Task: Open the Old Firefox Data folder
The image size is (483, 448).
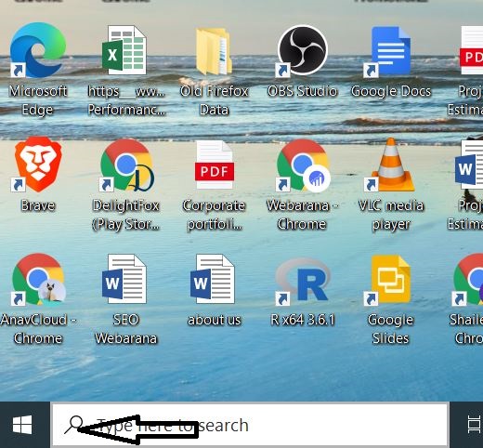Action: pyautogui.click(x=214, y=51)
